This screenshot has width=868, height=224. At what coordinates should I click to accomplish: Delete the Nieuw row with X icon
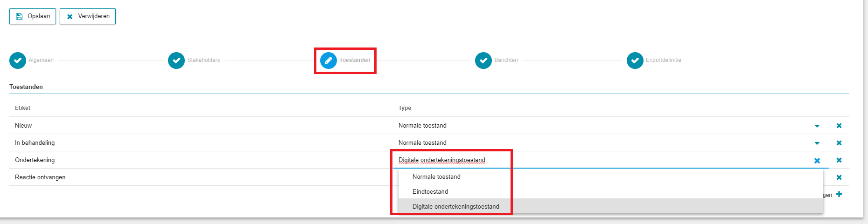(x=839, y=126)
